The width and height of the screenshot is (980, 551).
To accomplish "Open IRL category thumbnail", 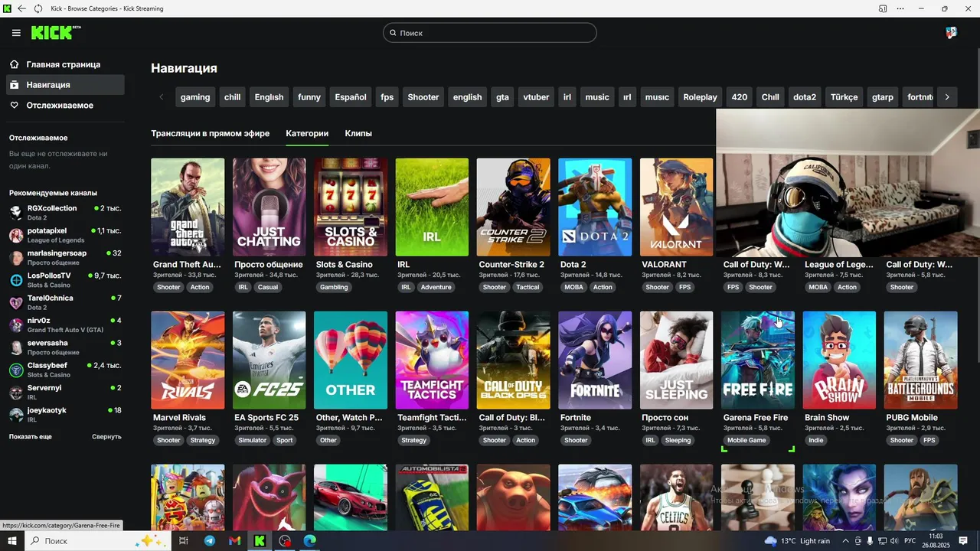I will pyautogui.click(x=432, y=207).
